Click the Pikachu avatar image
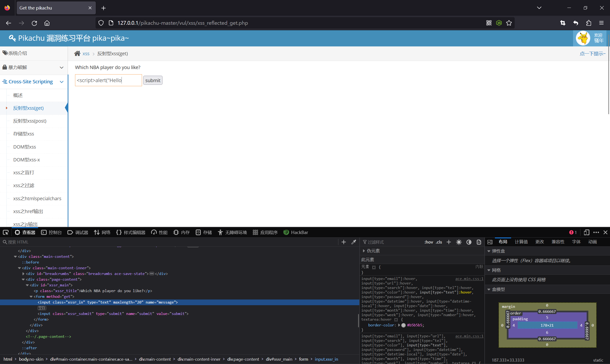This screenshot has height=364, width=610. (x=583, y=38)
